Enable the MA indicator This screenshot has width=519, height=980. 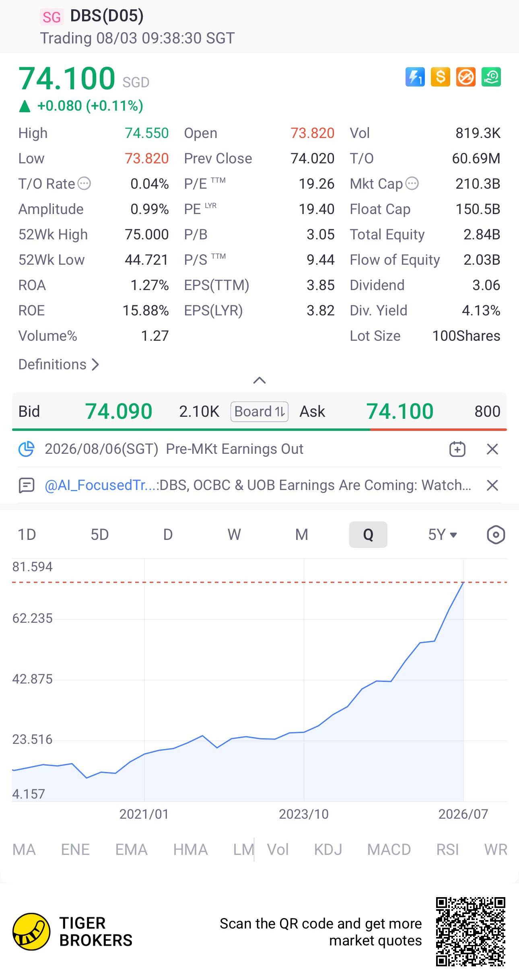(24, 850)
